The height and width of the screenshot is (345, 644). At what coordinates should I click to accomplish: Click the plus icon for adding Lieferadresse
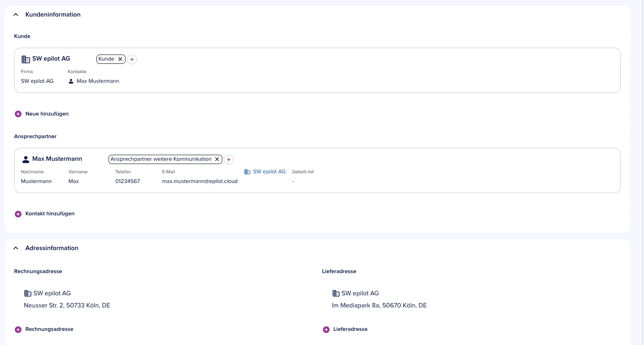click(x=326, y=330)
